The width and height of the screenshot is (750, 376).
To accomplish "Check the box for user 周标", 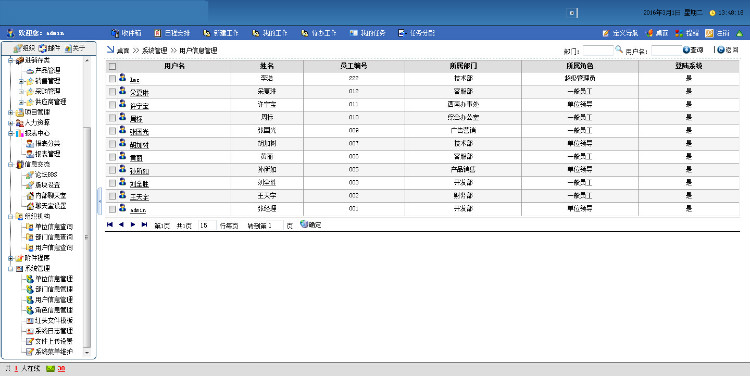I will click(112, 118).
